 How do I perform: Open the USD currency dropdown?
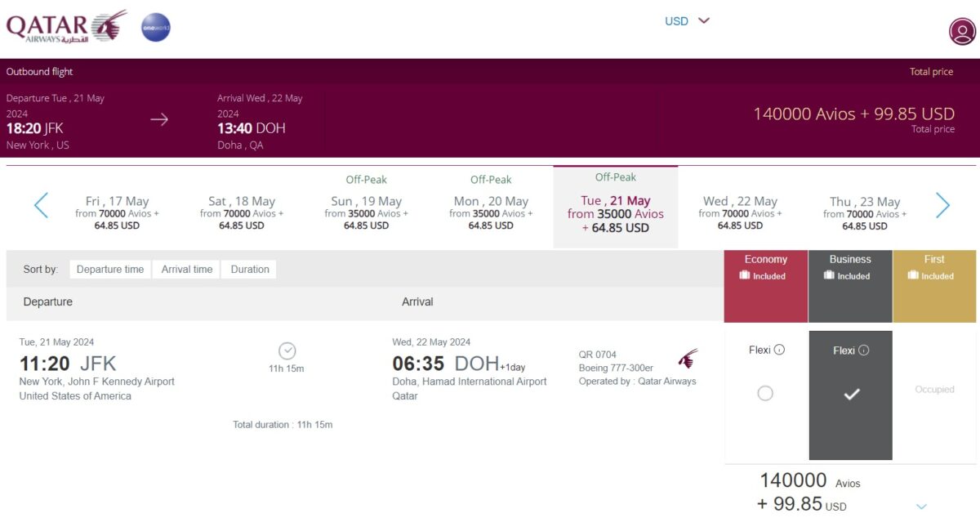(687, 21)
